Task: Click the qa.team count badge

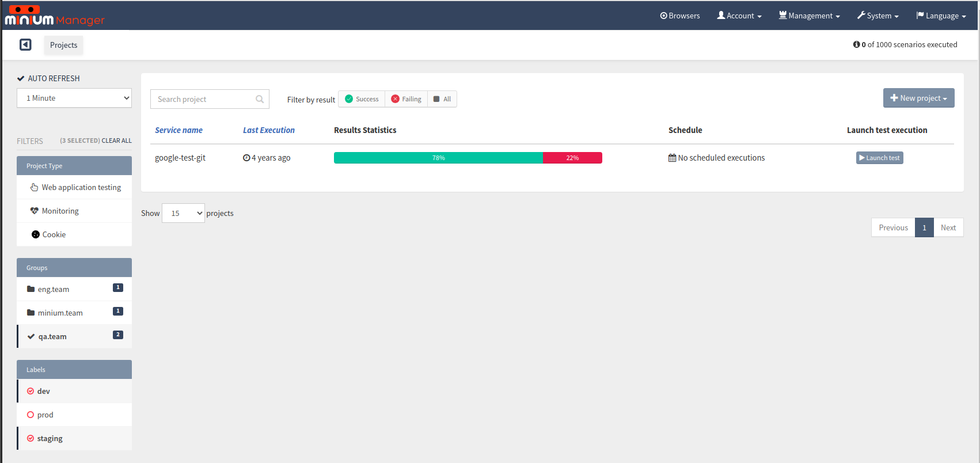Action: (x=118, y=335)
